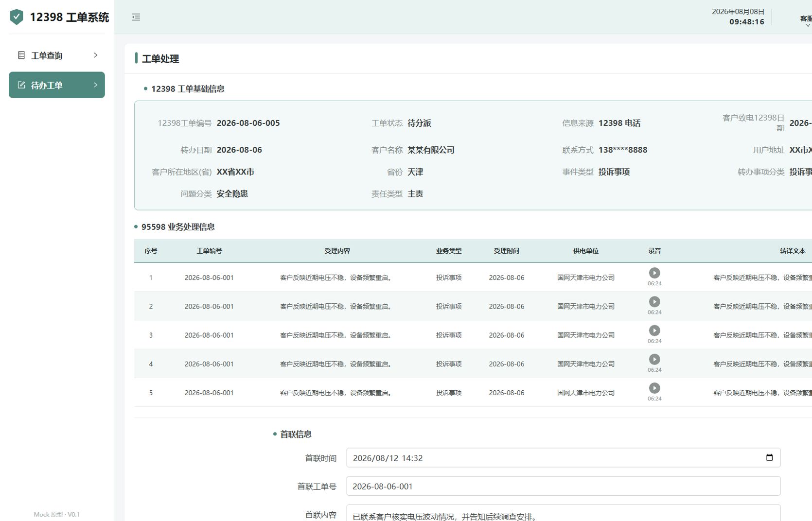Click the 首联时间 date field
Viewport: 812px width, 521px height.
pos(564,458)
